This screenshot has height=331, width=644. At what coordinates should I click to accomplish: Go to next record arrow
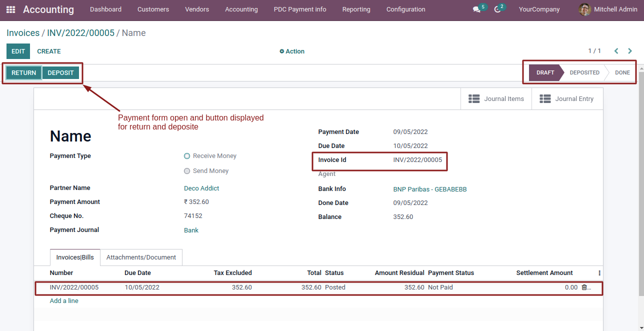point(630,51)
